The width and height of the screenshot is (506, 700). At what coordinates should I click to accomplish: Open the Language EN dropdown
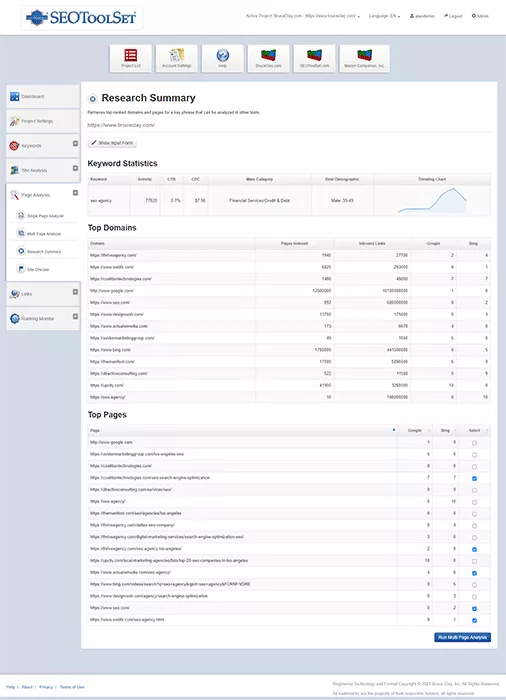coord(384,16)
